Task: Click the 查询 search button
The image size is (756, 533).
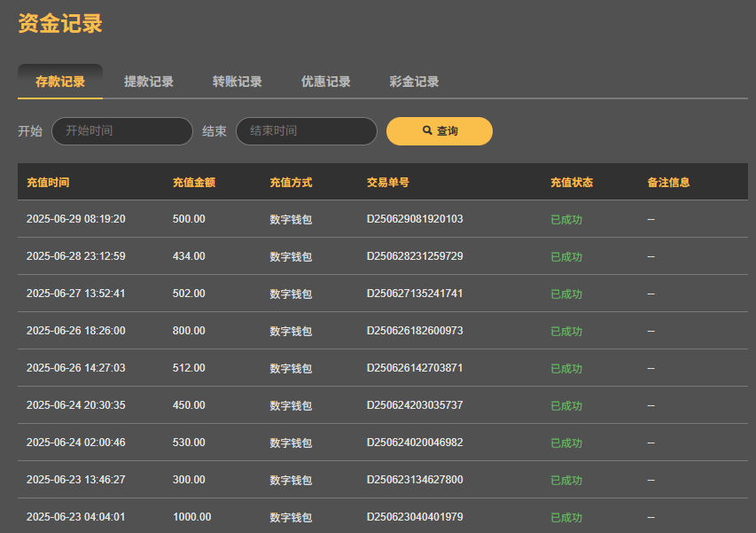Action: pos(440,130)
